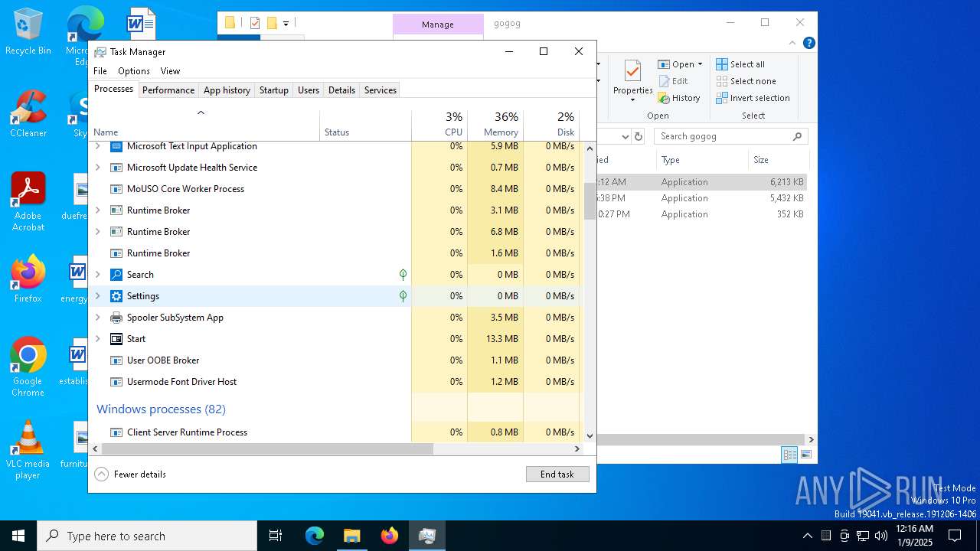Switch to the Services tab

point(381,90)
